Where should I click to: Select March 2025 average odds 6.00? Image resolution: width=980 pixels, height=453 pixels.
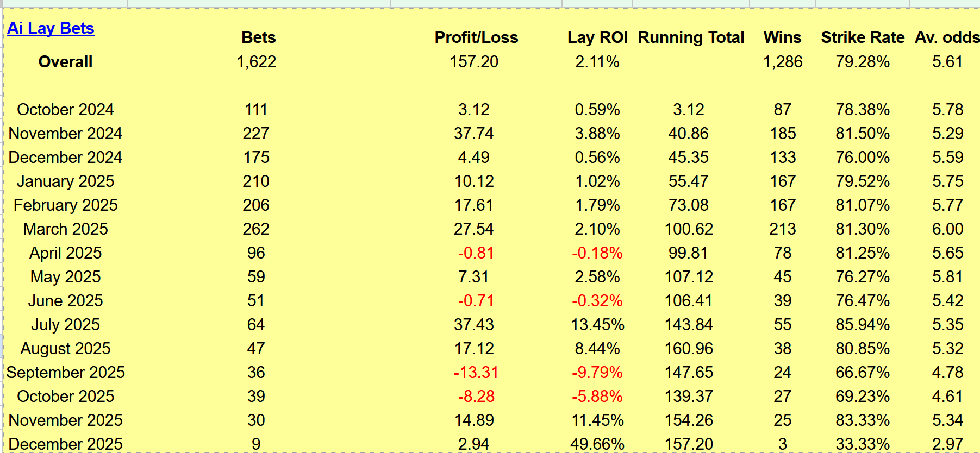coord(947,229)
